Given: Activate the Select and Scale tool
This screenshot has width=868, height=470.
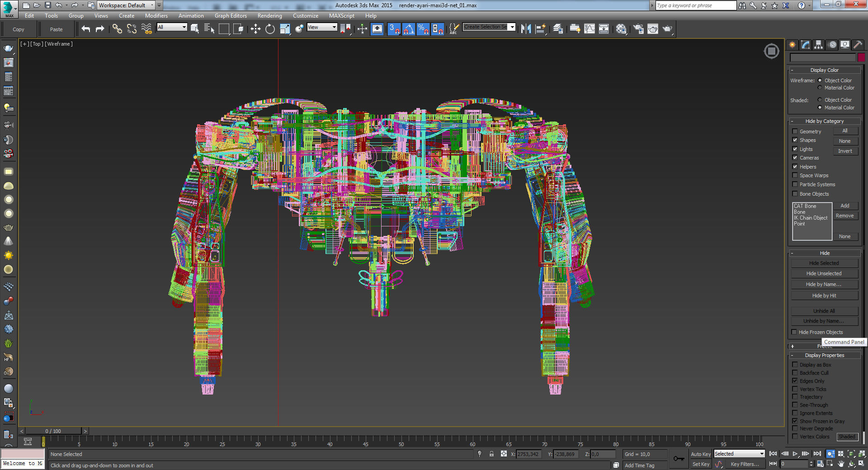Looking at the screenshot, I should [x=284, y=29].
